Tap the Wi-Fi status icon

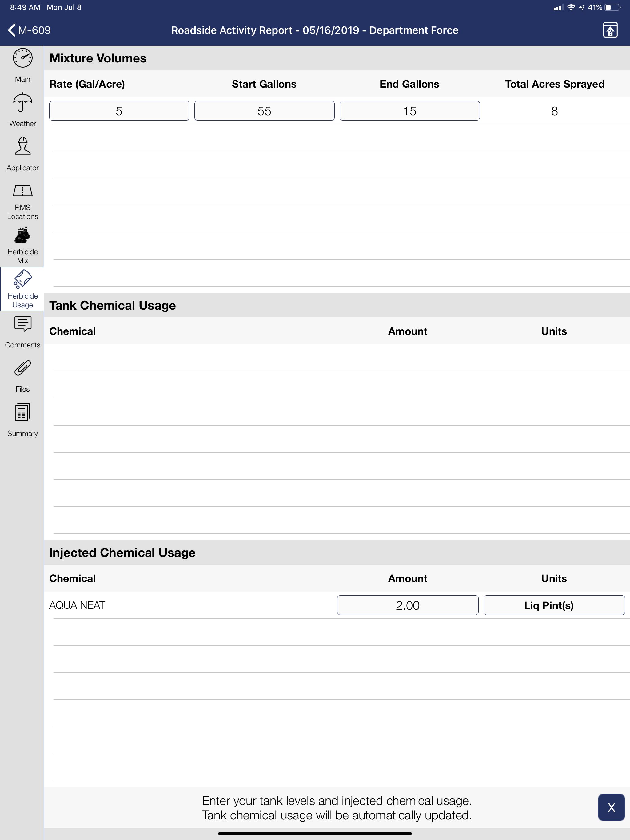coord(571,7)
